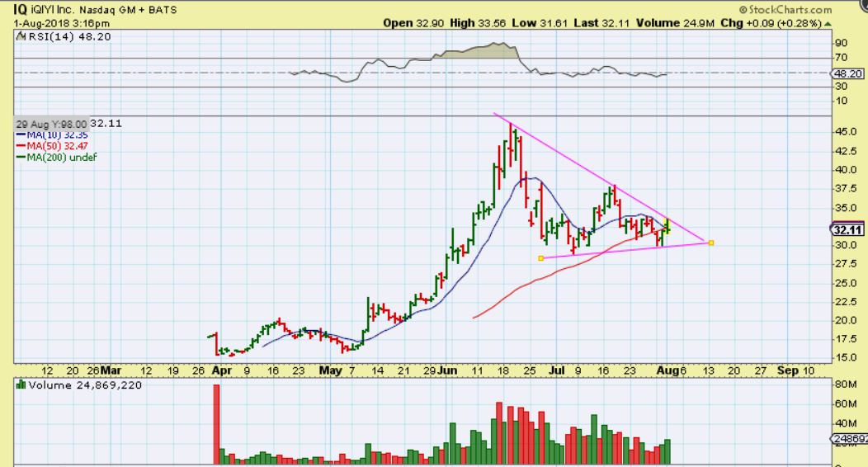Click the 60M label on the volume axis
The height and width of the screenshot is (467, 868).
(x=845, y=404)
